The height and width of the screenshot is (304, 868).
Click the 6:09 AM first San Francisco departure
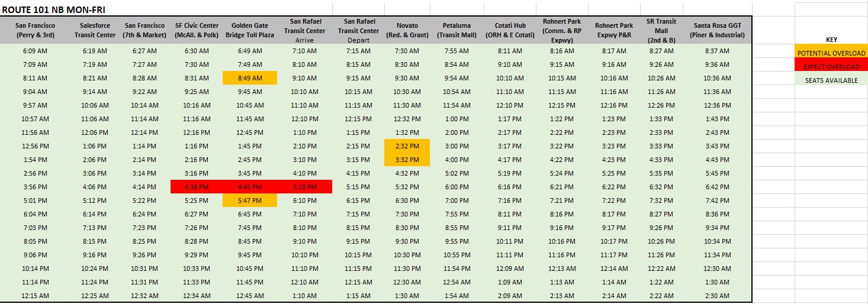[x=36, y=51]
